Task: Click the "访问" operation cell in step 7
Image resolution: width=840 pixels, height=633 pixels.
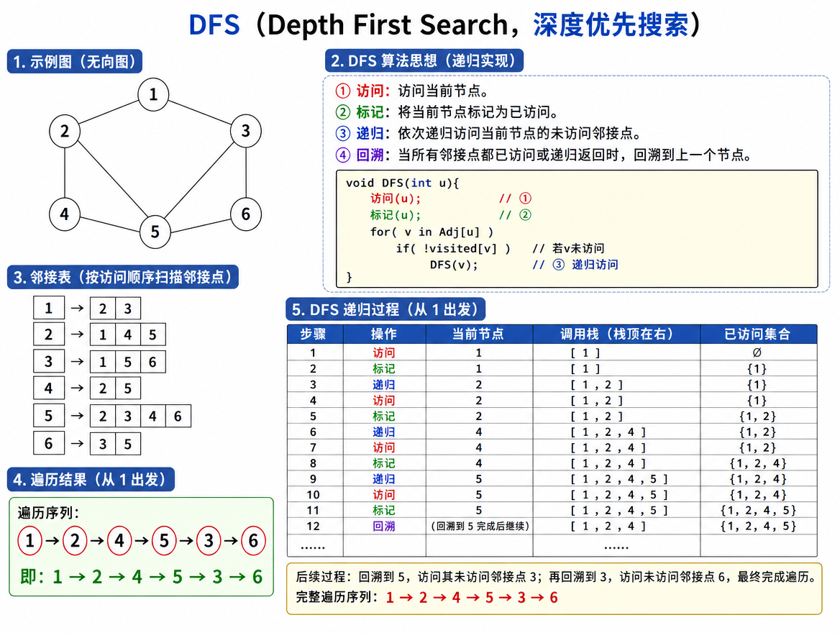Action: [x=384, y=447]
